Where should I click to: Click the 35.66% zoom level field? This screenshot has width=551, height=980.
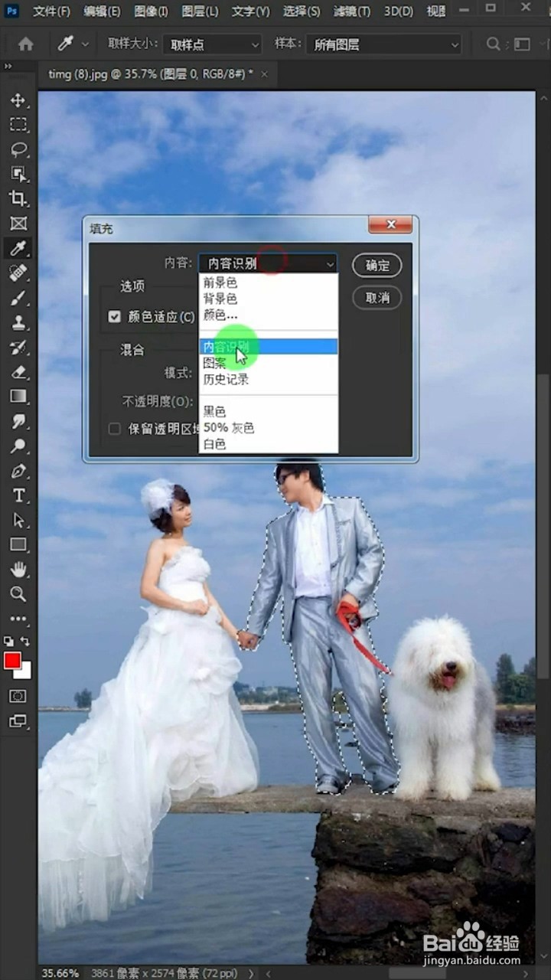point(60,973)
